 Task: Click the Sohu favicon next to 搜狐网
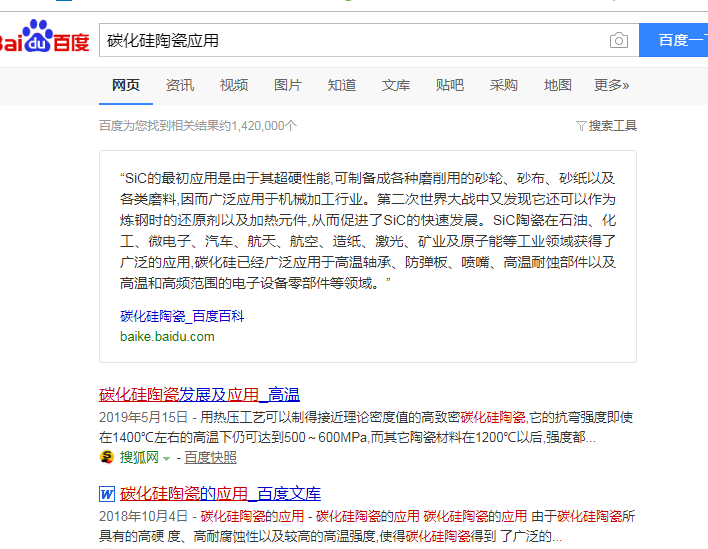pyautogui.click(x=107, y=457)
